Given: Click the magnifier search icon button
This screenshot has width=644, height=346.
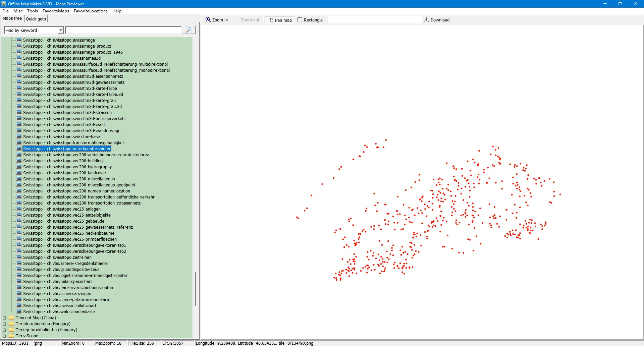Looking at the screenshot, I should (189, 30).
